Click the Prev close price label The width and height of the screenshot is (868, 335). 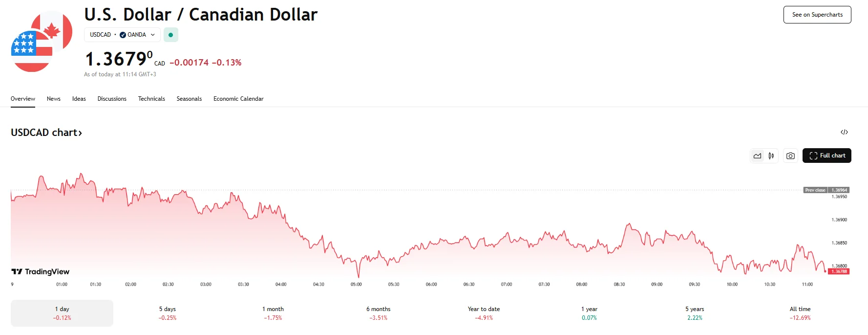[815, 190]
